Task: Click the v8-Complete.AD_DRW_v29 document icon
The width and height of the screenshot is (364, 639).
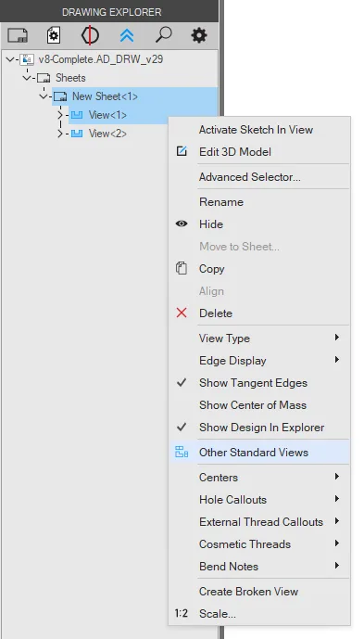Action: tap(27, 59)
